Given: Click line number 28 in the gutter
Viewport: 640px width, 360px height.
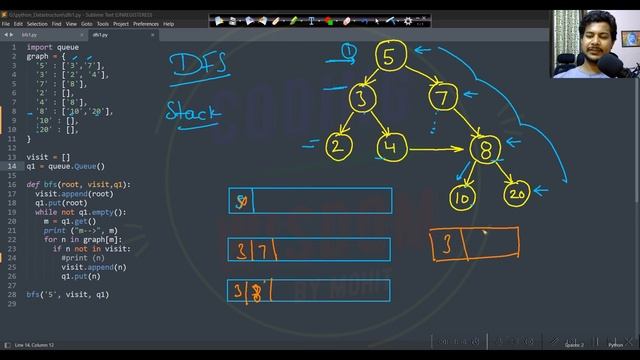Looking at the screenshot, I should (12, 295).
